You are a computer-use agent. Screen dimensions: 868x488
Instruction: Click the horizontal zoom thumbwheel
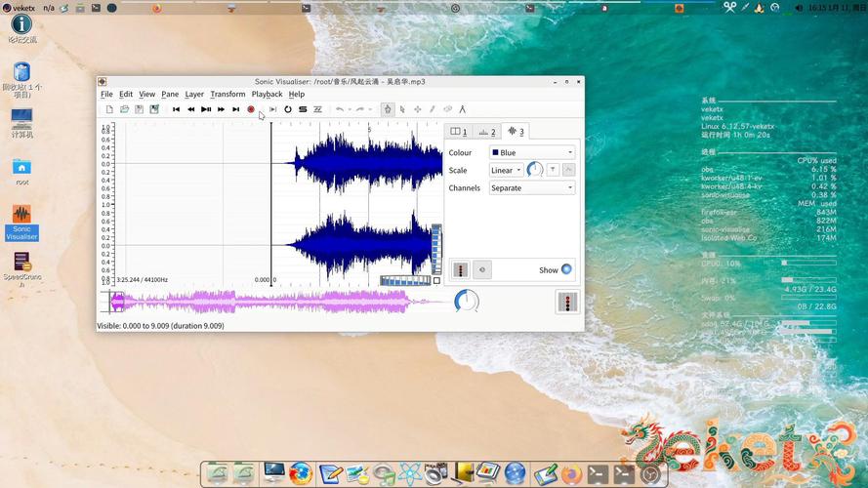coord(406,281)
